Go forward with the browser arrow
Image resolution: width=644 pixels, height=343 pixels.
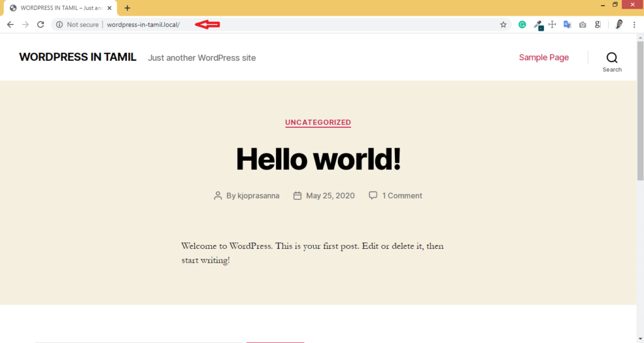click(x=25, y=24)
